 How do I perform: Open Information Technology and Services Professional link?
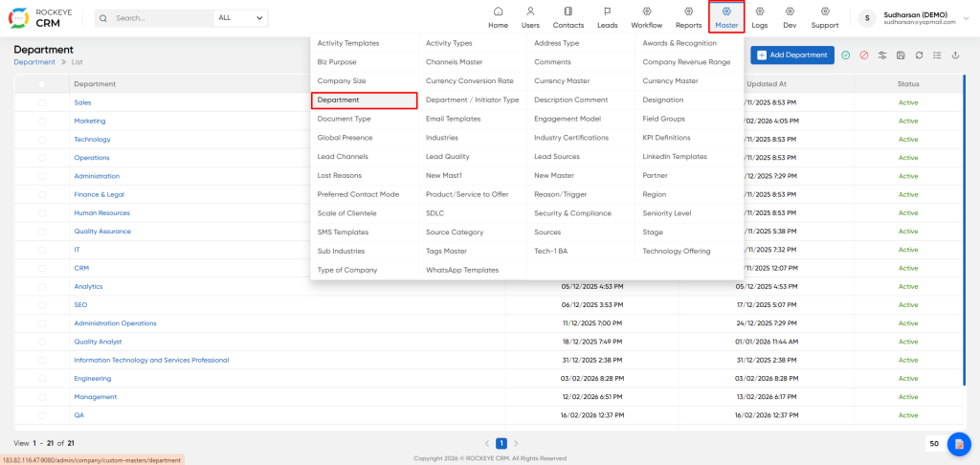click(151, 360)
